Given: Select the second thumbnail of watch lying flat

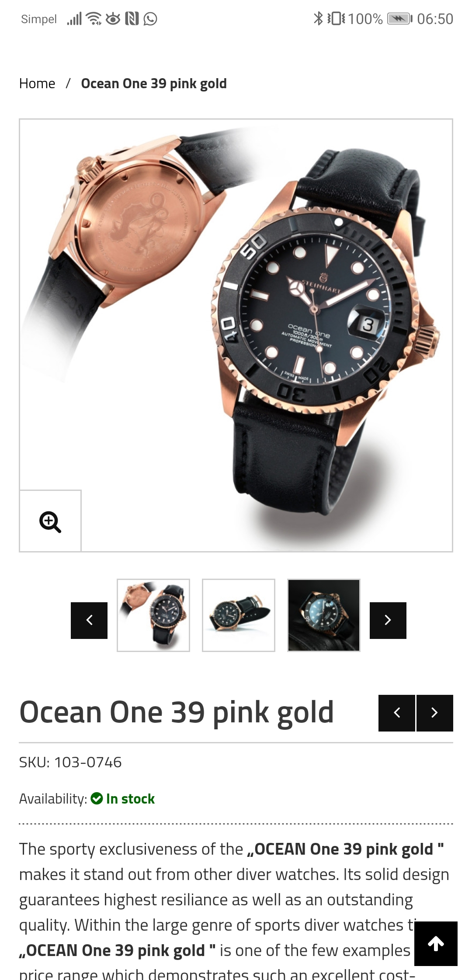Looking at the screenshot, I should click(239, 615).
